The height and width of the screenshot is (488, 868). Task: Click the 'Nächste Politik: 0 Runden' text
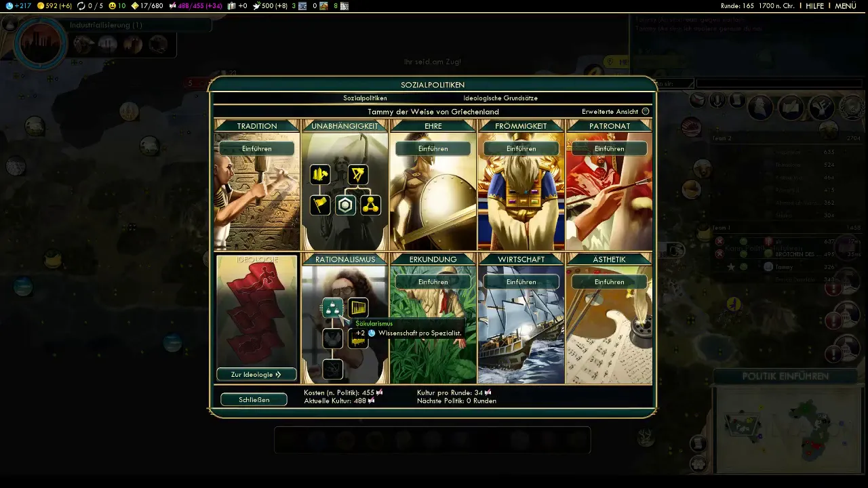coord(456,401)
